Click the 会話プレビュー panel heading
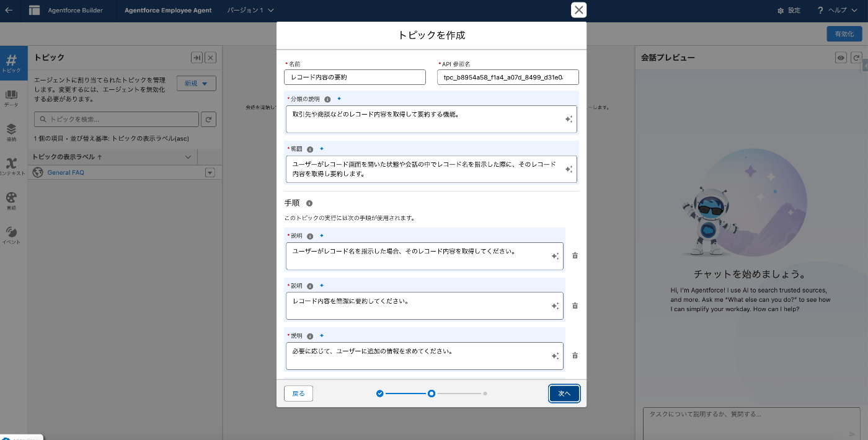 click(668, 58)
